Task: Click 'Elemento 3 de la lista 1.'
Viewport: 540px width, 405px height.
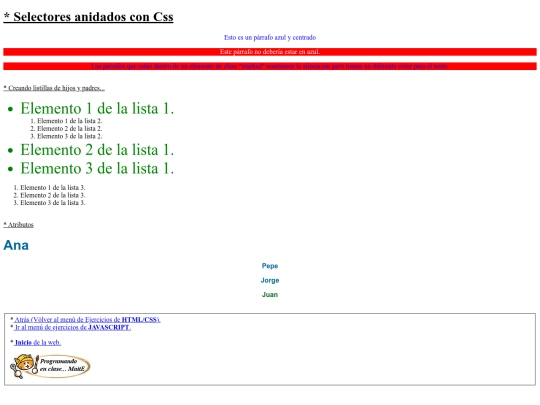Action: click(97, 168)
